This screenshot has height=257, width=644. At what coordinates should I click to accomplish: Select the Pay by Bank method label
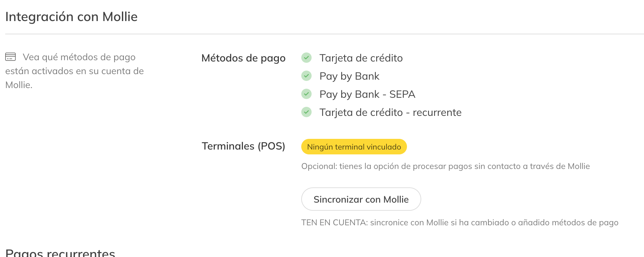coord(349,76)
